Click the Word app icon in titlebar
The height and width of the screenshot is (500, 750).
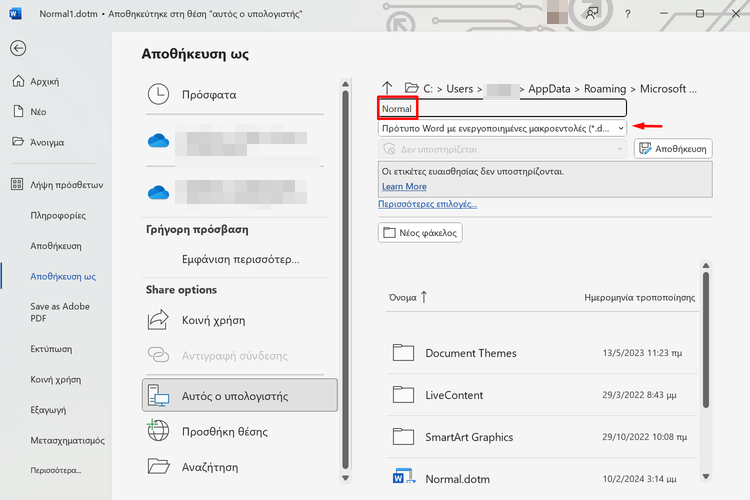tap(15, 13)
